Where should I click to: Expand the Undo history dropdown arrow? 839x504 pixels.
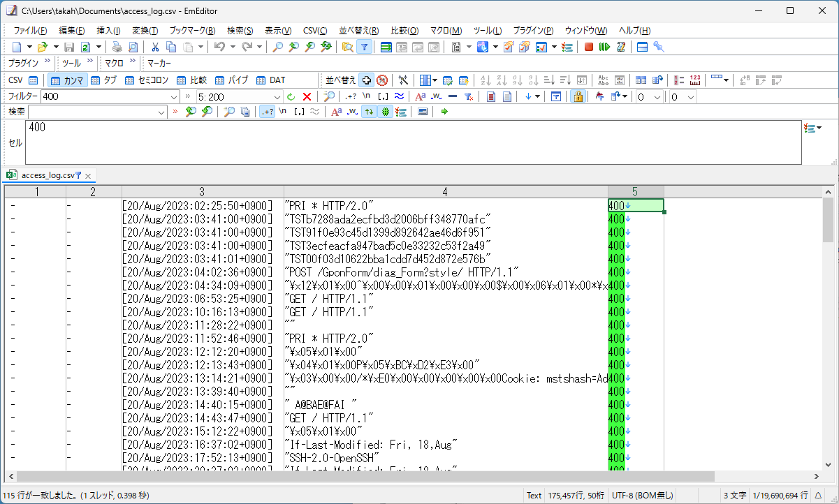click(x=232, y=47)
